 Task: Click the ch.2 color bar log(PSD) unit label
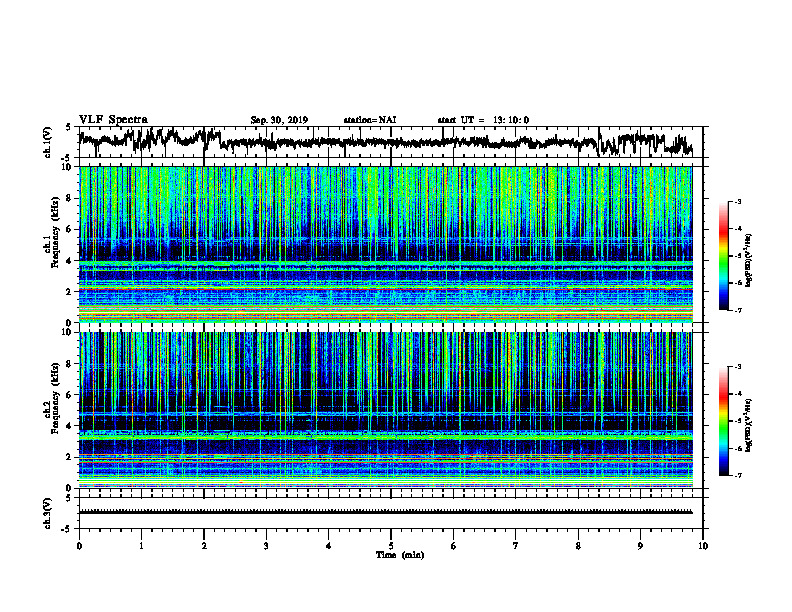pyautogui.click(x=749, y=425)
